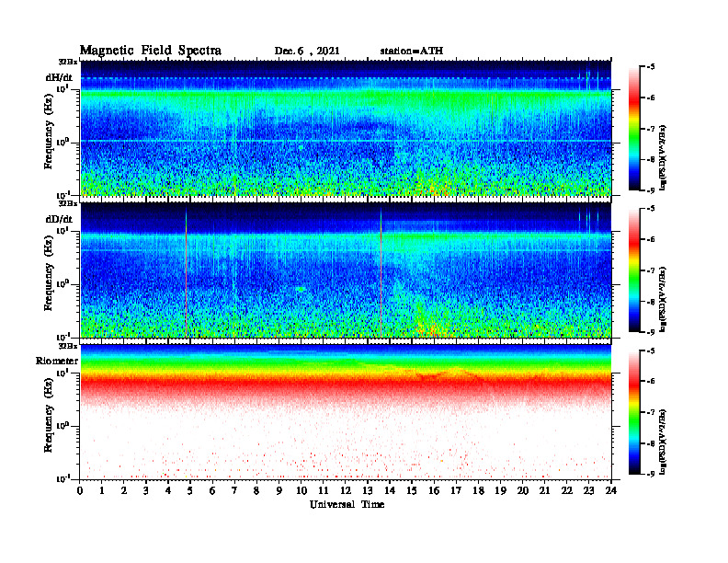728x563 pixels.
Task: Click the Riometer spectrogram plot
Action: 346,411
